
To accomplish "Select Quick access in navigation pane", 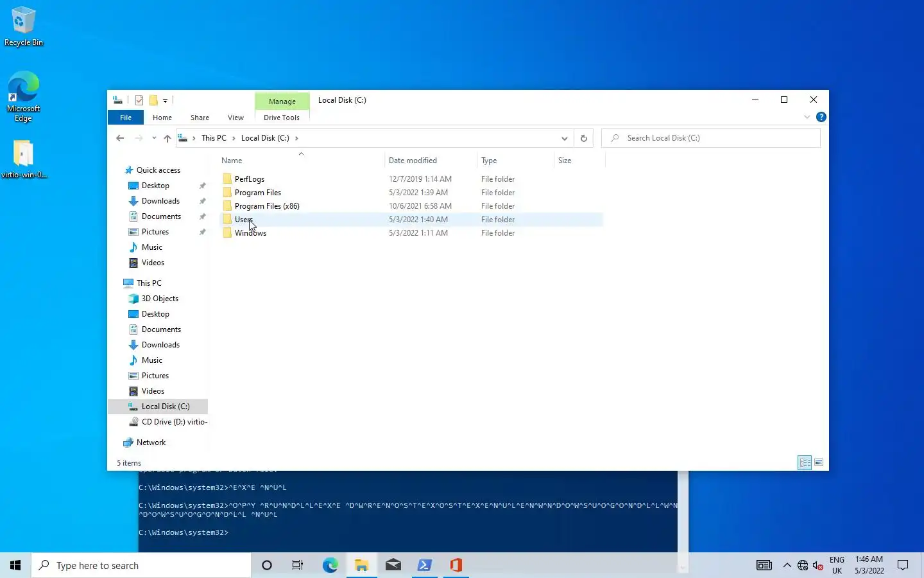I will (x=158, y=170).
